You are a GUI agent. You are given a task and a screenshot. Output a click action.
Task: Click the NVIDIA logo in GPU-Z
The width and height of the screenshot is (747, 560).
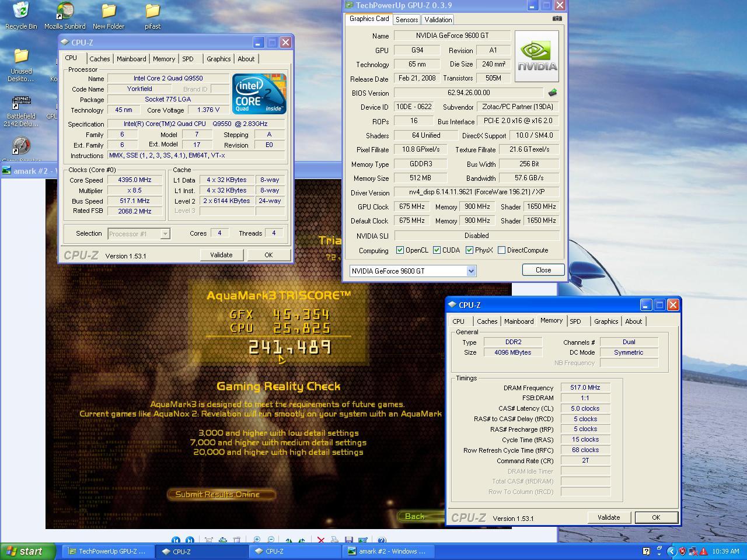click(x=537, y=56)
